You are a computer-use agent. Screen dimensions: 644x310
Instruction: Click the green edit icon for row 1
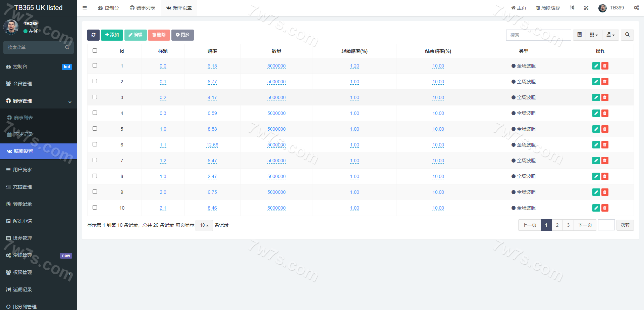click(596, 66)
